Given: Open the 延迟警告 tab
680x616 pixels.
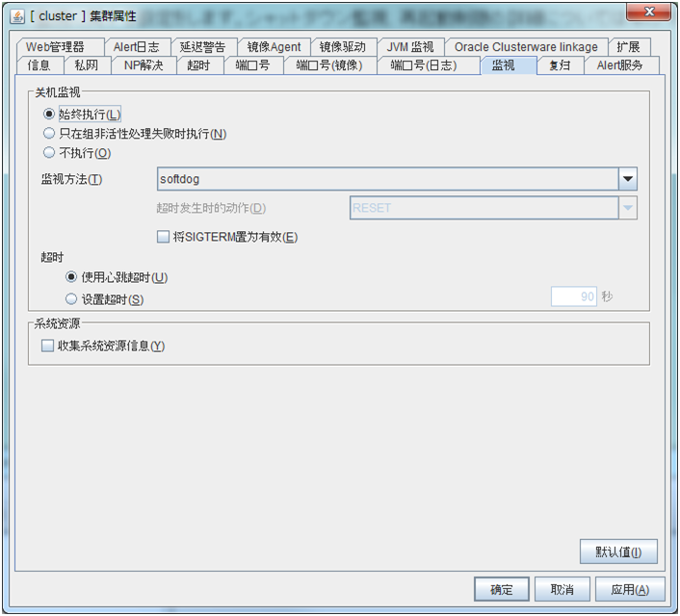Looking at the screenshot, I should click(202, 47).
